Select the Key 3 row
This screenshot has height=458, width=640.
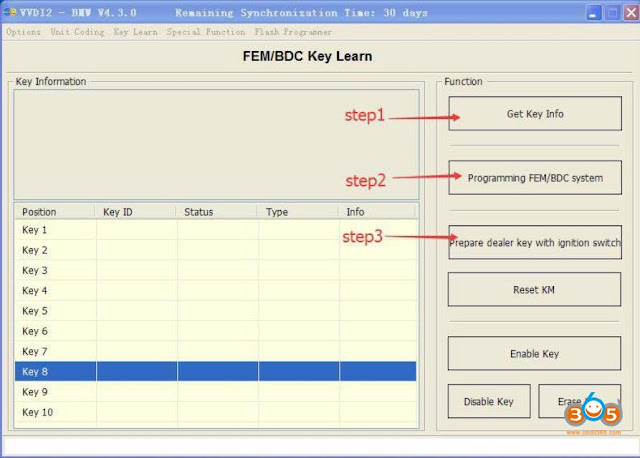click(216, 270)
